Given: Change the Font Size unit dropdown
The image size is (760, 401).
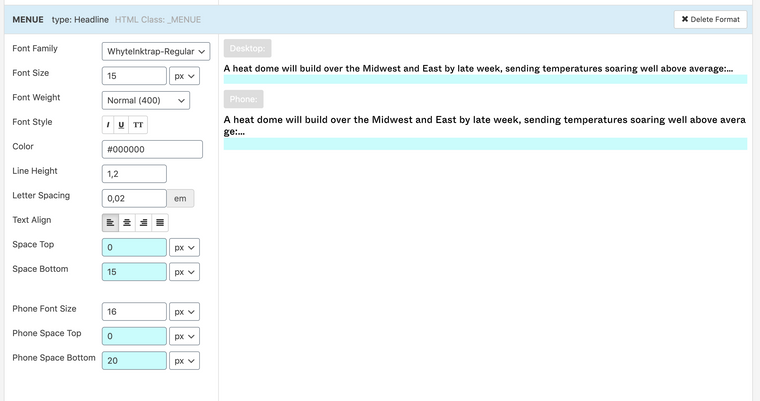Looking at the screenshot, I should (x=185, y=76).
